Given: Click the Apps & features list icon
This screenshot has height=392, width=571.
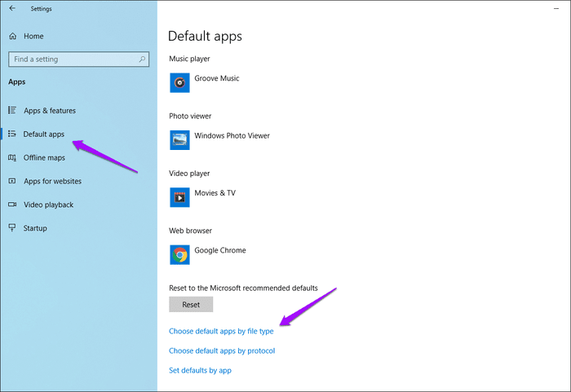Looking at the screenshot, I should (12, 110).
